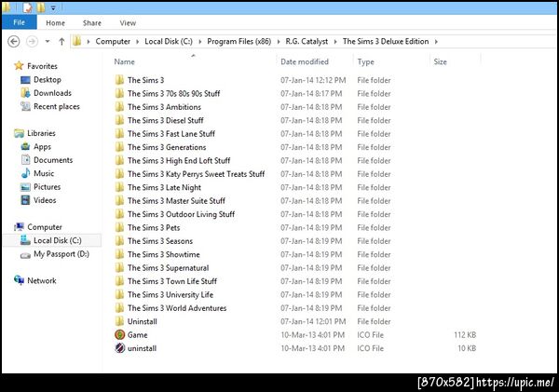Sort by the Name column header
The width and height of the screenshot is (559, 392).
tap(124, 61)
